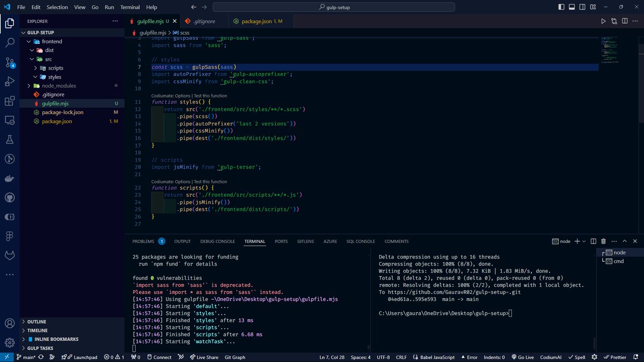Close the bottom panel
Screen dimensions: 644x362
[635, 241]
